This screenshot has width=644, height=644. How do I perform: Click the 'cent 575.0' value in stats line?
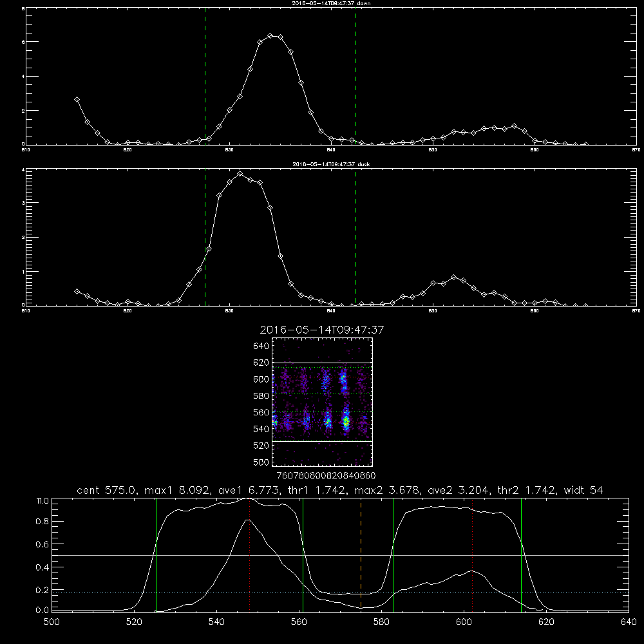(106, 490)
